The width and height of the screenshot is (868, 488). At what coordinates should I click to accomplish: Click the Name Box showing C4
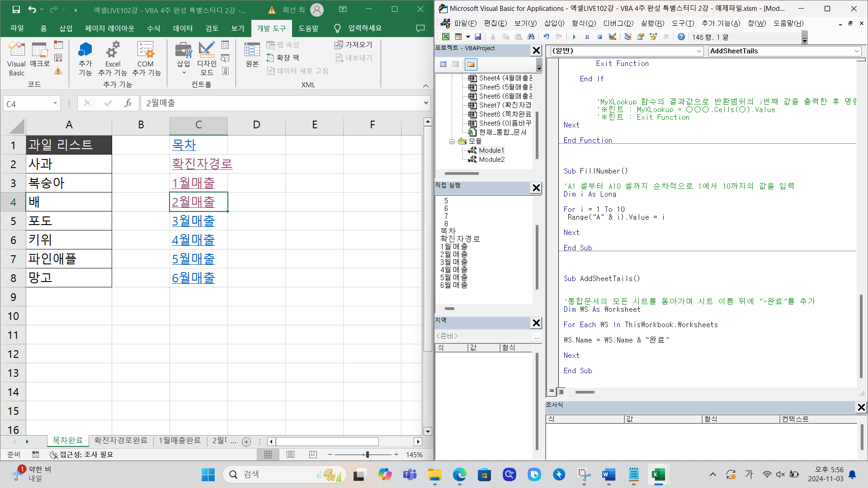[28, 103]
